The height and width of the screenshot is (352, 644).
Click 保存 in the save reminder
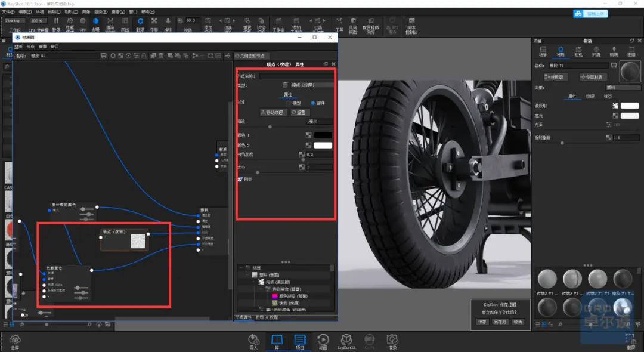click(x=482, y=322)
